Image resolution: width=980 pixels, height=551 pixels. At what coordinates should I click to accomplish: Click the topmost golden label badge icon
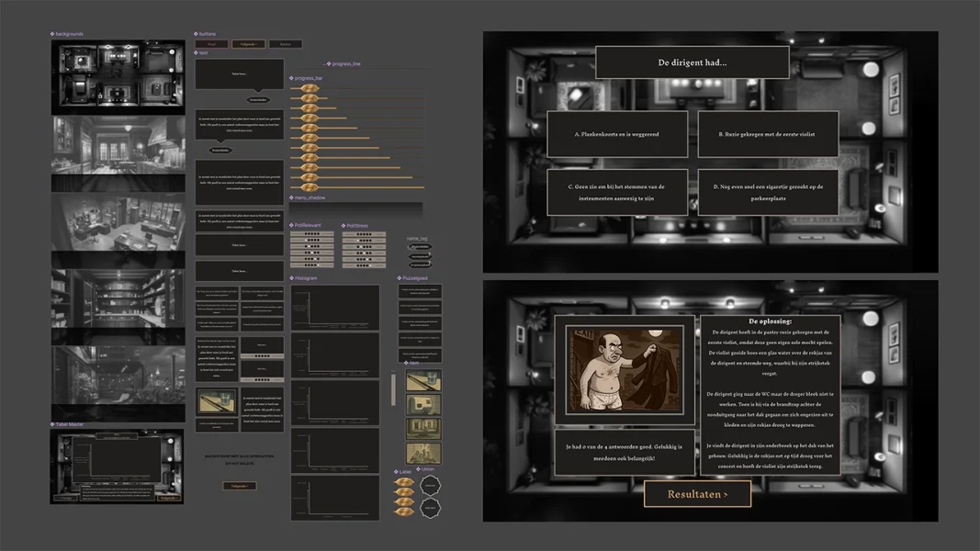tap(403, 482)
